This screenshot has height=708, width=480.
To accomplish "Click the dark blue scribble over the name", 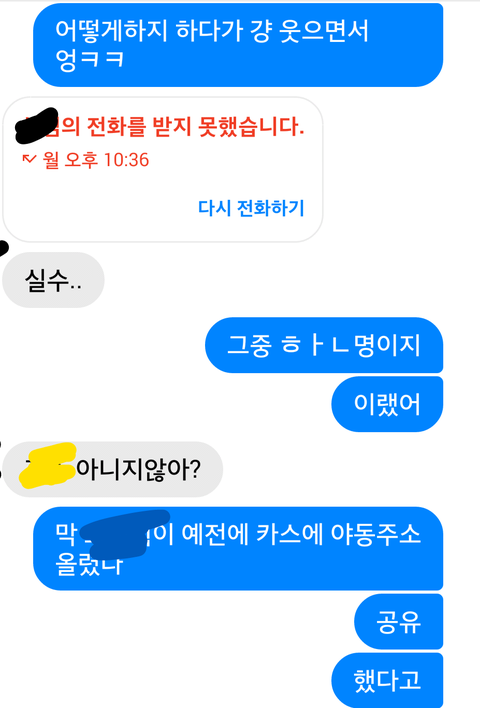I will coord(124,534).
